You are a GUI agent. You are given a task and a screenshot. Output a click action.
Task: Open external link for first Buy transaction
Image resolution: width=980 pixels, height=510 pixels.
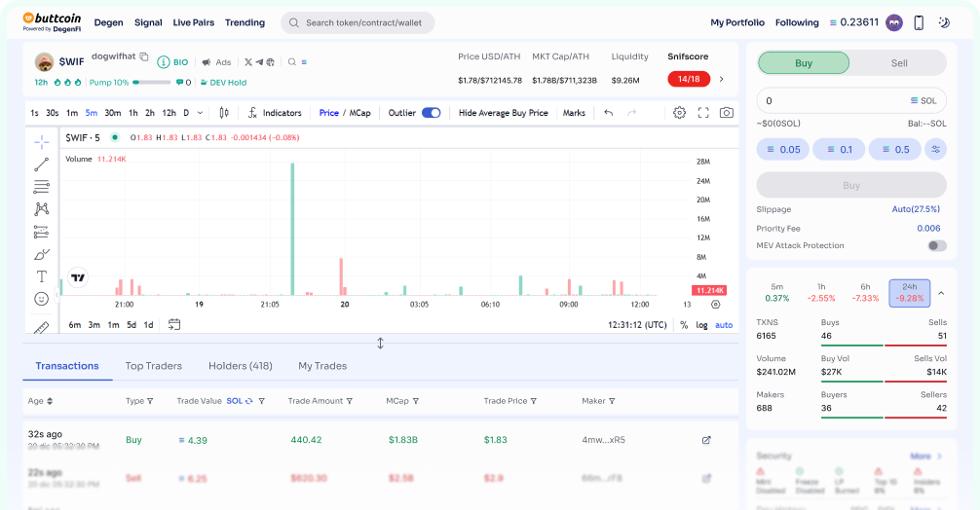tap(706, 440)
